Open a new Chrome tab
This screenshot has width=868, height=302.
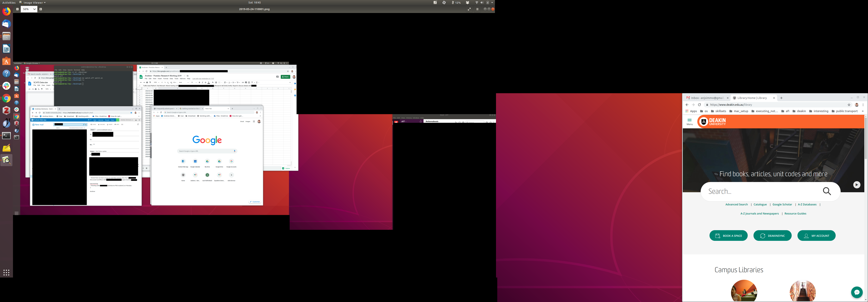781,98
